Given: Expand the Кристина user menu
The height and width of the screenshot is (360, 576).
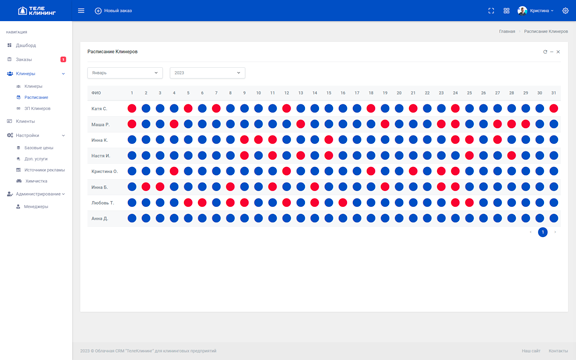Looking at the screenshot, I should coord(536,11).
